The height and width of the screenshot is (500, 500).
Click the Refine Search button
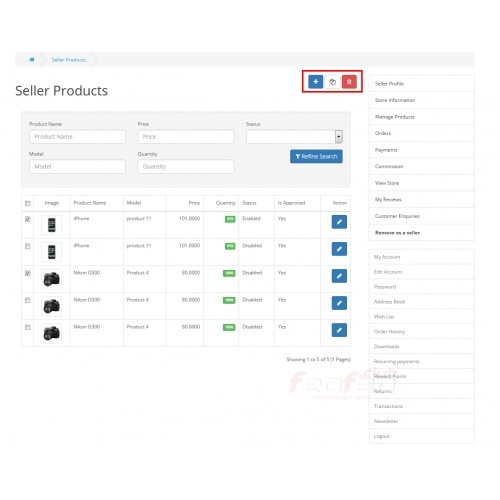tap(316, 156)
